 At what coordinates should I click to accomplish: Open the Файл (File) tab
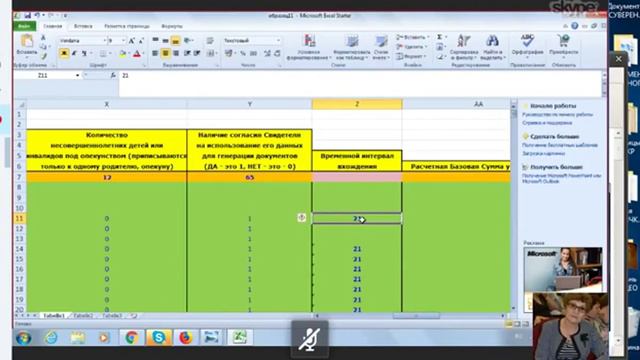(24, 26)
